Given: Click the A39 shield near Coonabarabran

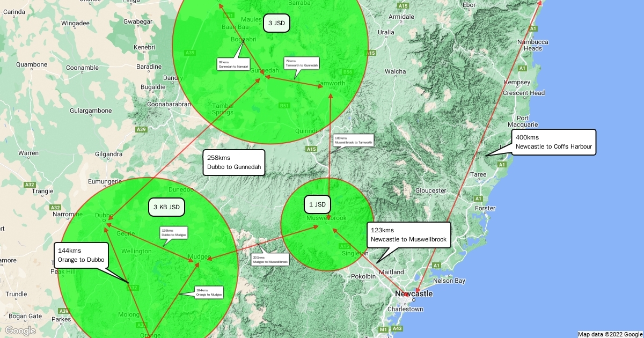Looking at the screenshot, I should (141, 129).
